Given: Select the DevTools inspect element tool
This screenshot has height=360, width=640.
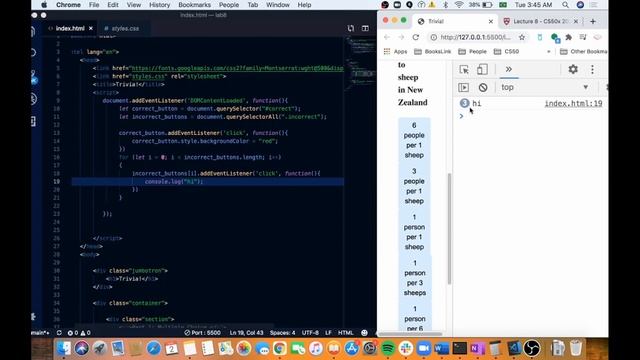Looking at the screenshot, I should click(464, 69).
